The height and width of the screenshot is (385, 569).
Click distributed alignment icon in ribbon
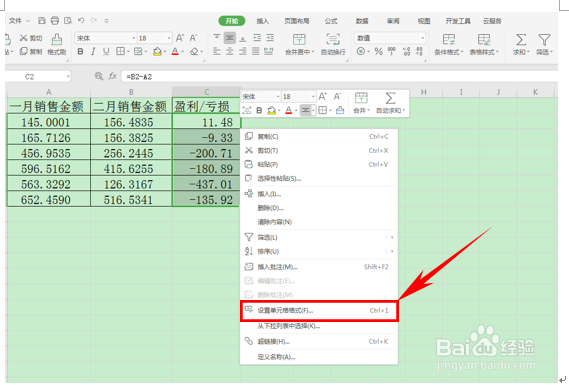point(269,52)
